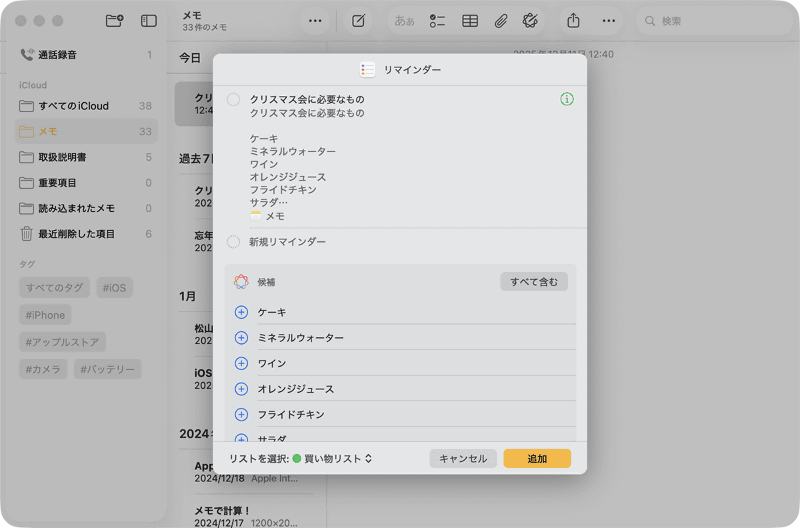Filter by the #アップルストア tag

pos(62,342)
